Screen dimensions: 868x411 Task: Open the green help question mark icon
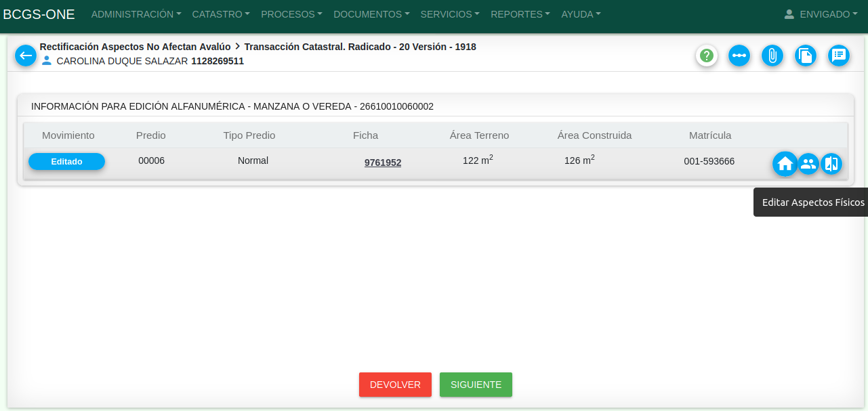click(x=707, y=56)
